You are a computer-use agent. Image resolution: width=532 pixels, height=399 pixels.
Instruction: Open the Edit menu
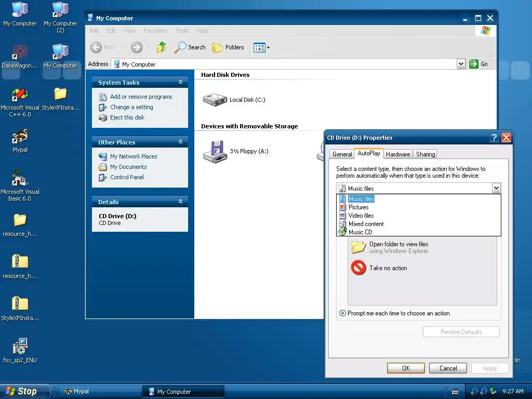point(111,31)
